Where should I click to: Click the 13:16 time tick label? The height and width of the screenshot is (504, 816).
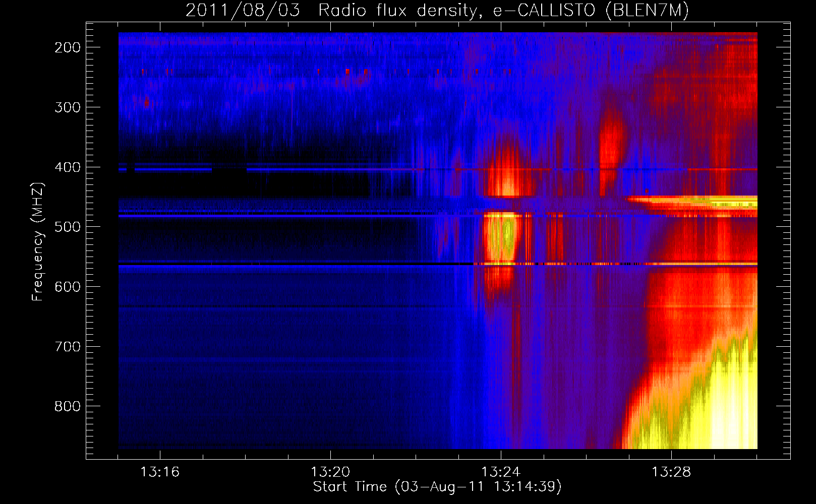[160, 472]
